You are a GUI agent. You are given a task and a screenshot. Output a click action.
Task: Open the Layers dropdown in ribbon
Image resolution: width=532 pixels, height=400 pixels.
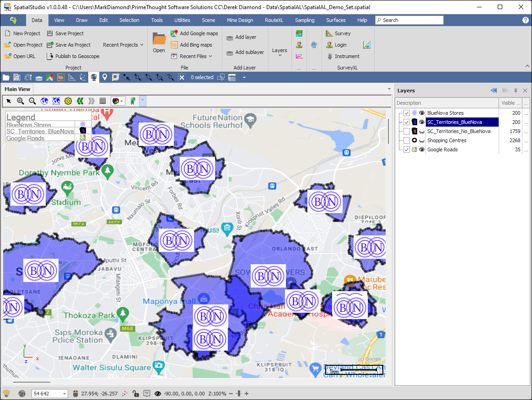coord(279,51)
